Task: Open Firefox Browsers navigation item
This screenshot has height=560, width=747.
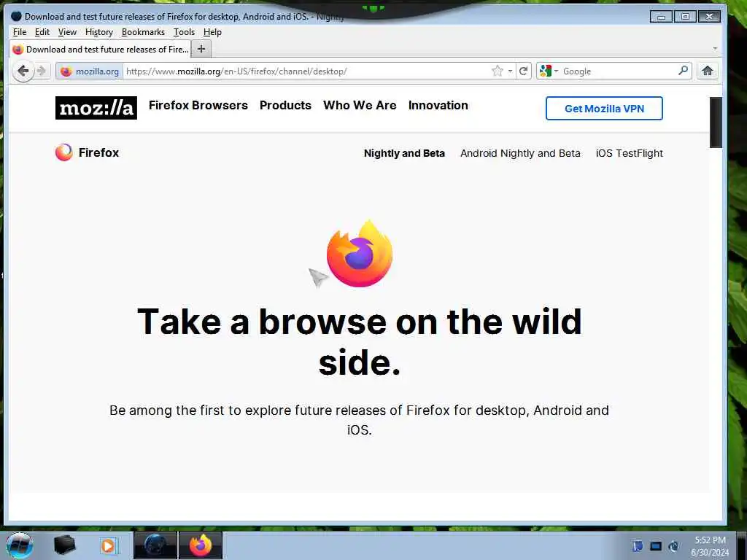Action: [x=198, y=105]
